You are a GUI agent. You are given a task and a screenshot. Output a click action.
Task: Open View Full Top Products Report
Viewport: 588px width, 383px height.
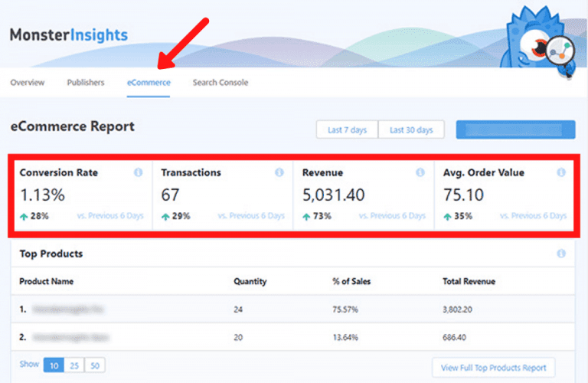(494, 368)
